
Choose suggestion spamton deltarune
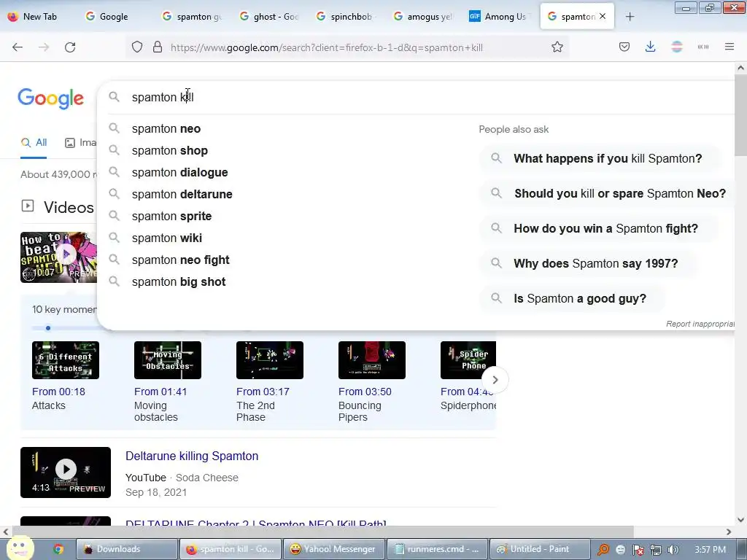(182, 194)
